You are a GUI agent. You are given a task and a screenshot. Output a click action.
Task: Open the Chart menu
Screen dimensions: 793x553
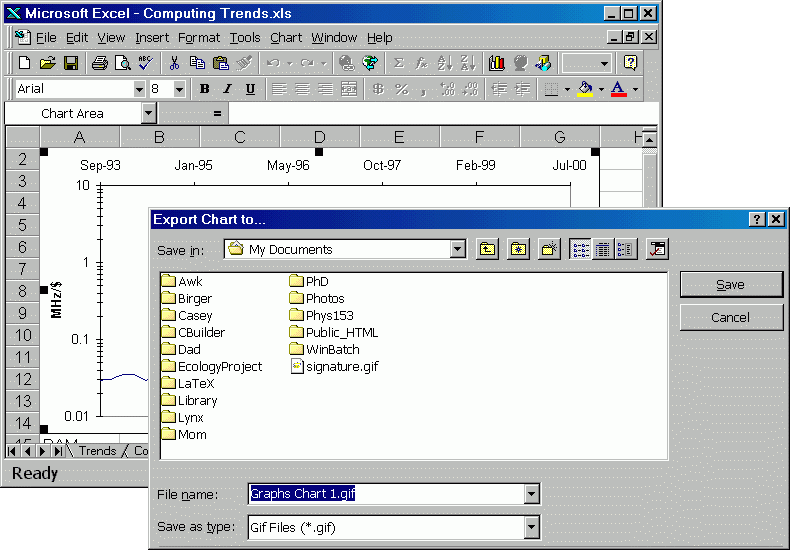tap(286, 38)
